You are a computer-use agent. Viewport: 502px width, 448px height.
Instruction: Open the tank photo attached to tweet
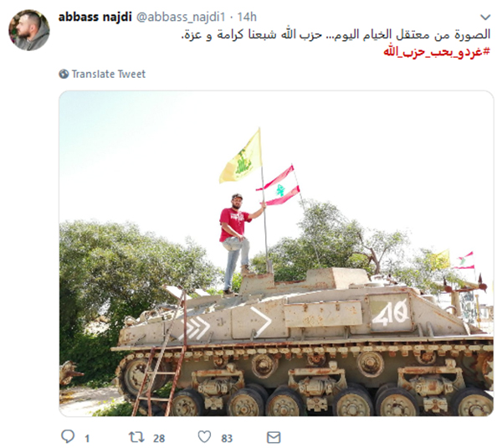(276, 254)
